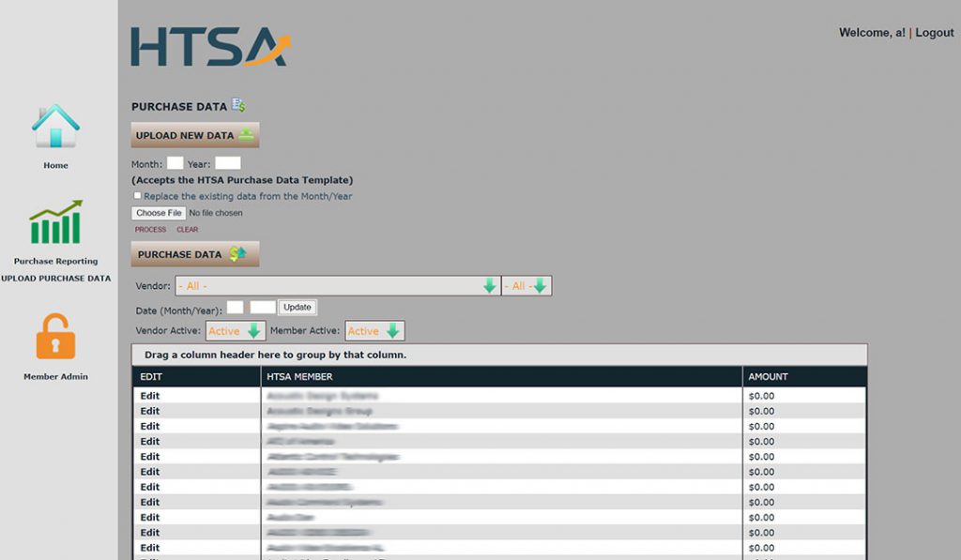Open the second - All - dropdown
961x560 pixels.
526,285
